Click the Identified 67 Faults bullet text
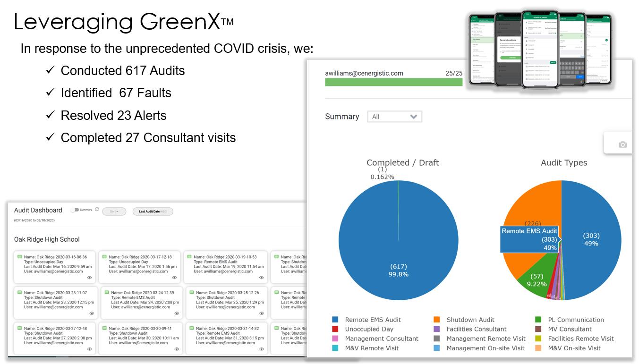 point(116,93)
